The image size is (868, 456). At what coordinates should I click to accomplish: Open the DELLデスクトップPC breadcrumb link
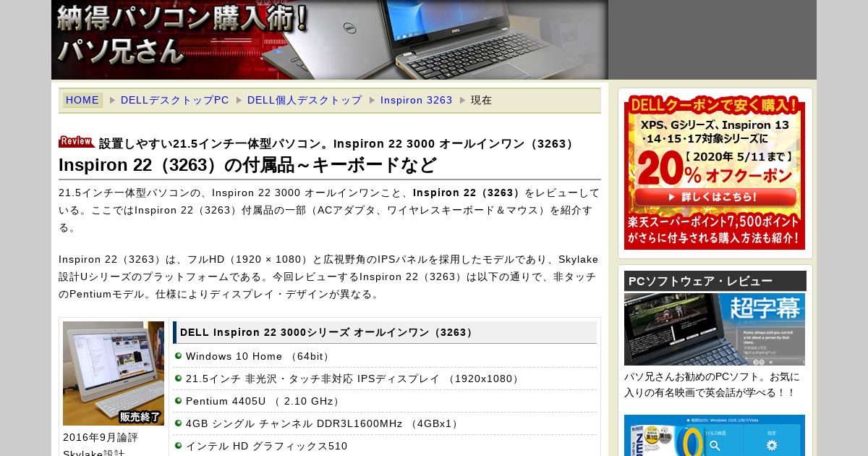(x=175, y=100)
